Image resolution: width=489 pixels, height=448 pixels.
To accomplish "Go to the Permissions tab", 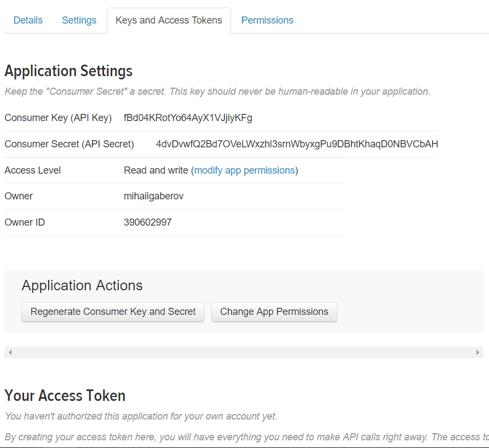I will [267, 20].
